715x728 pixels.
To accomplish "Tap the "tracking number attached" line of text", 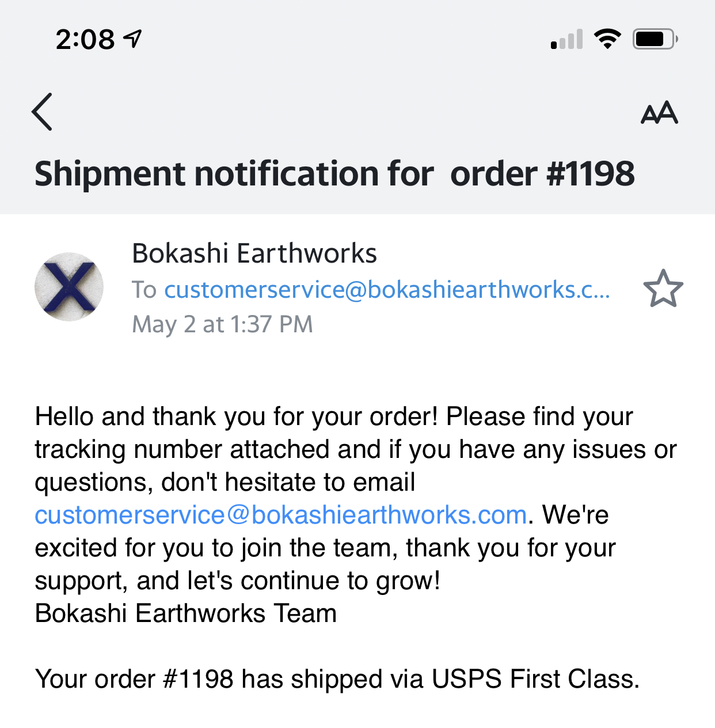I will [x=355, y=449].
